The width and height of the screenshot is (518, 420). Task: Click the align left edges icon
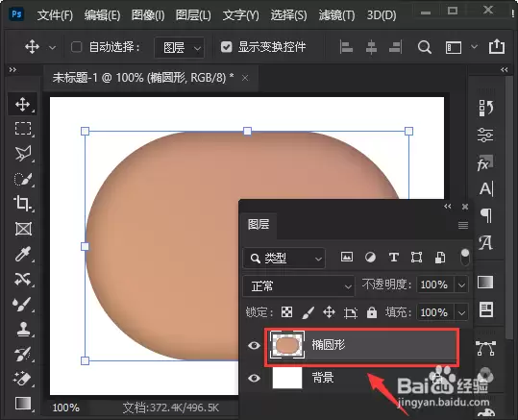pyautogui.click(x=346, y=47)
